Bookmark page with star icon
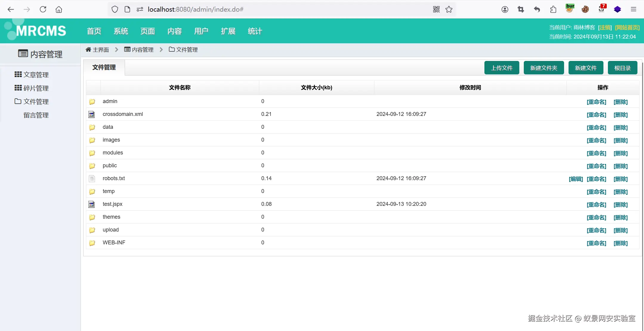644x331 pixels. click(x=449, y=9)
